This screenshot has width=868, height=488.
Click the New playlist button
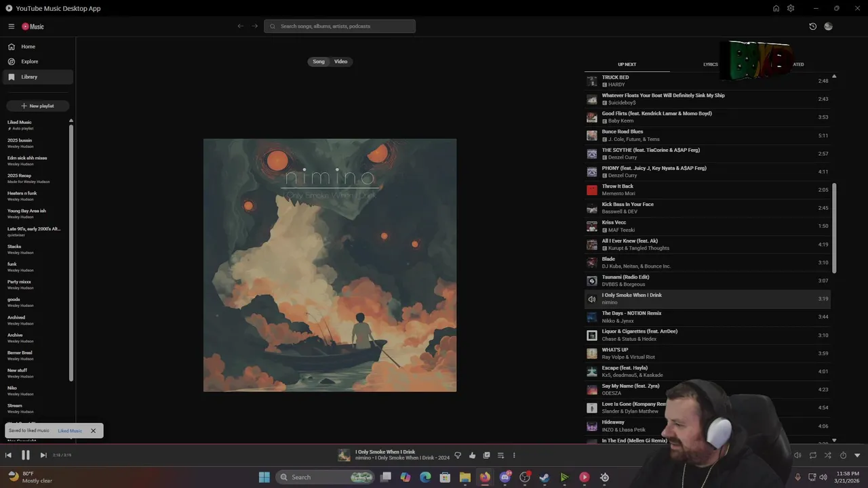[38, 106]
